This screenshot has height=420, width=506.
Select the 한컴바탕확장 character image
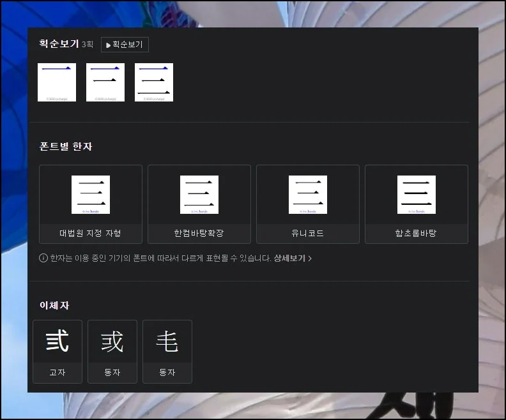pyautogui.click(x=199, y=195)
